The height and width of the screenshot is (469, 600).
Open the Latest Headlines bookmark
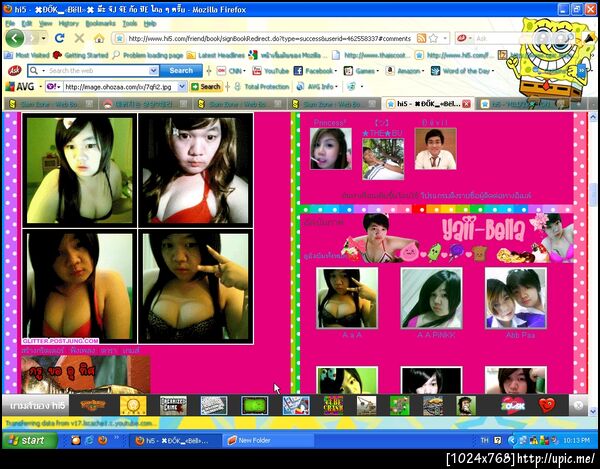[x=215, y=55]
